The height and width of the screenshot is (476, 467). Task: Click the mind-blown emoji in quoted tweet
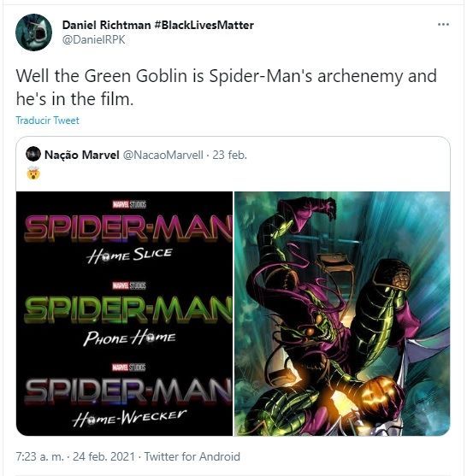coord(33,173)
